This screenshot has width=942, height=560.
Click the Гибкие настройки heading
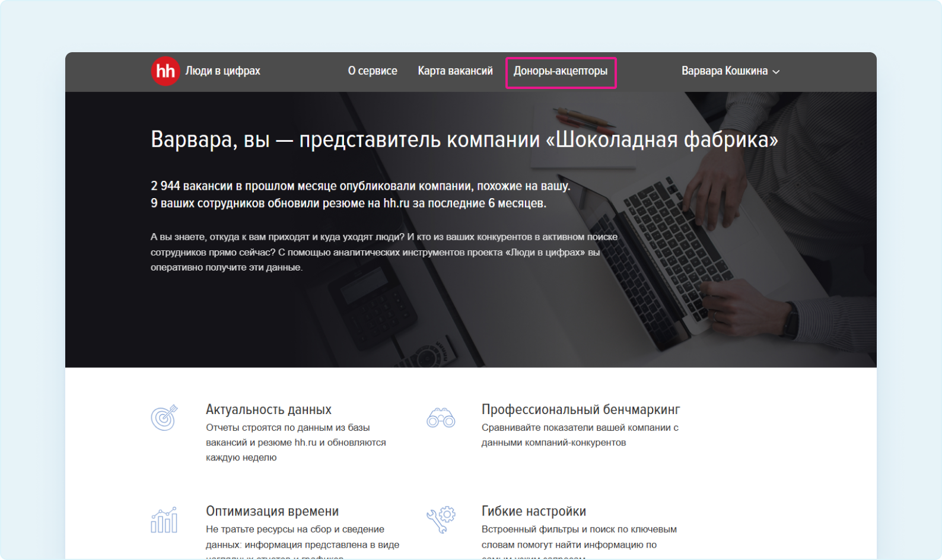pos(534,511)
